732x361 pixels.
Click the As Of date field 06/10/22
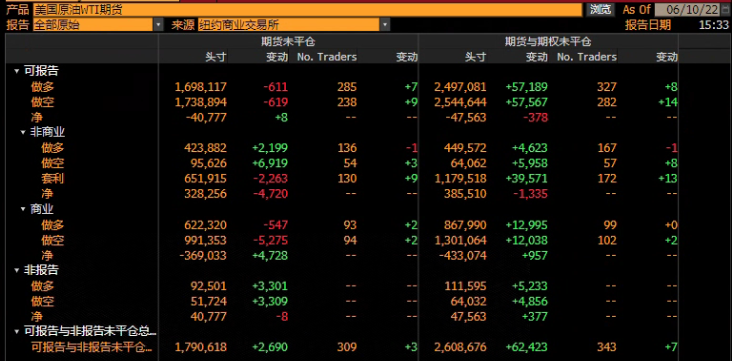click(688, 9)
